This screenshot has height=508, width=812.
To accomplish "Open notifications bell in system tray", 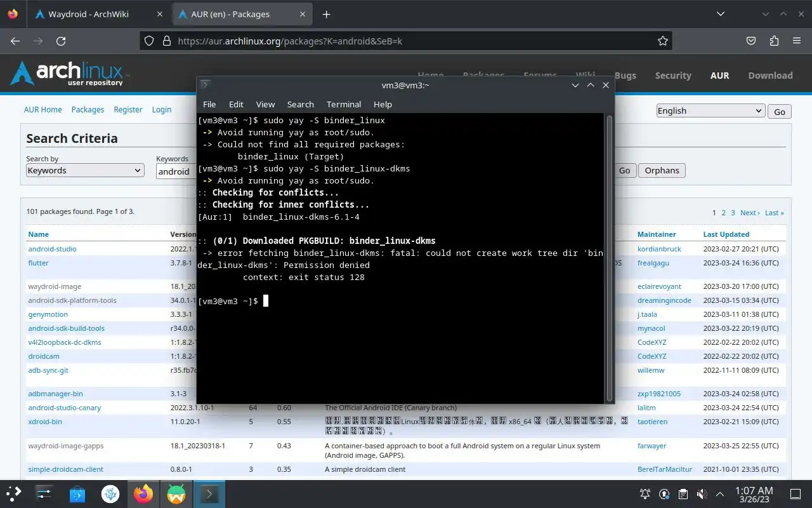I will [645, 493].
